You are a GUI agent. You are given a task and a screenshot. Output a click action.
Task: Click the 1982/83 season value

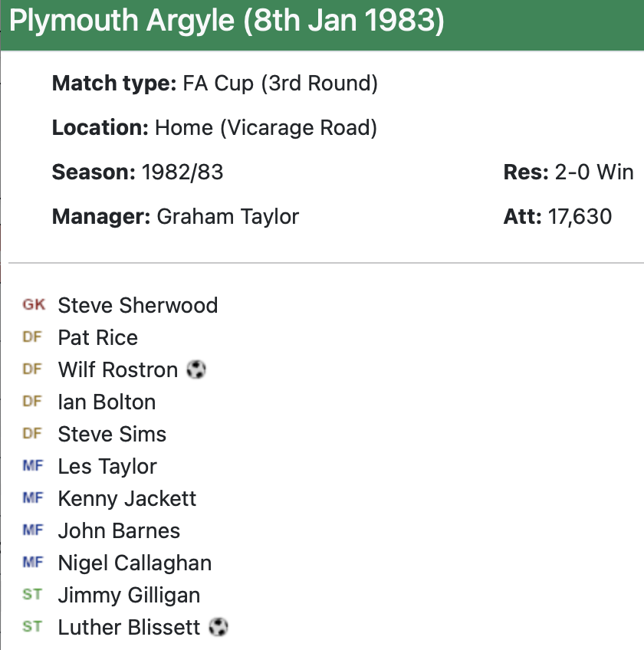(182, 172)
